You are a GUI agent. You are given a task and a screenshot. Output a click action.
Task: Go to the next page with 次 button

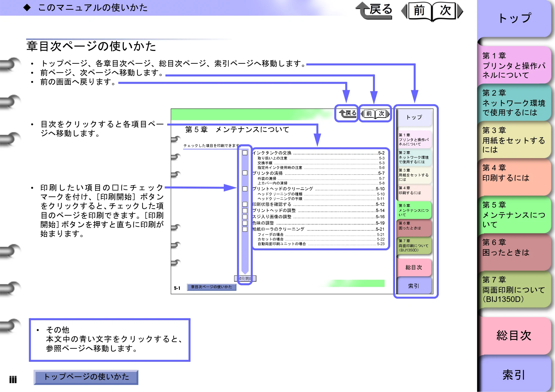pos(445,11)
